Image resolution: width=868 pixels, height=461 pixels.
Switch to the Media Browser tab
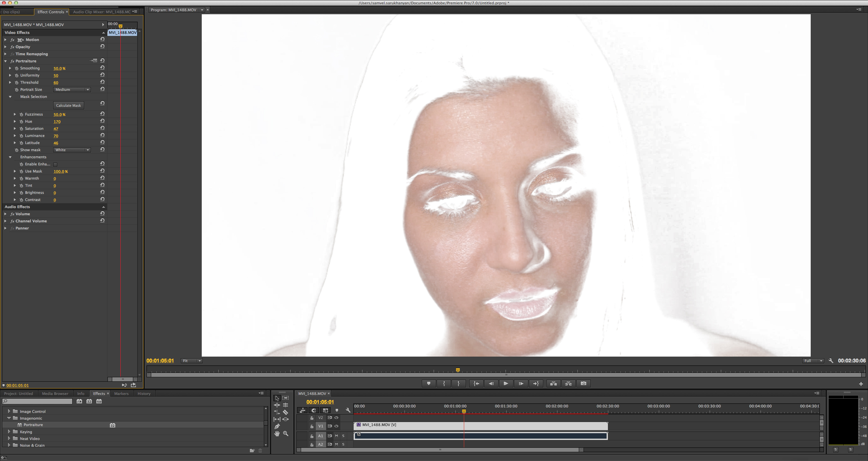pyautogui.click(x=55, y=394)
